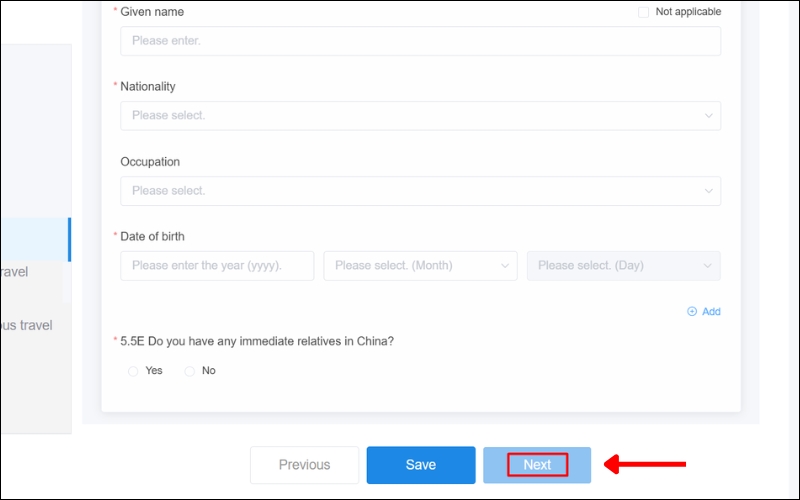
Task: Focus the Given name text field
Action: tap(420, 41)
